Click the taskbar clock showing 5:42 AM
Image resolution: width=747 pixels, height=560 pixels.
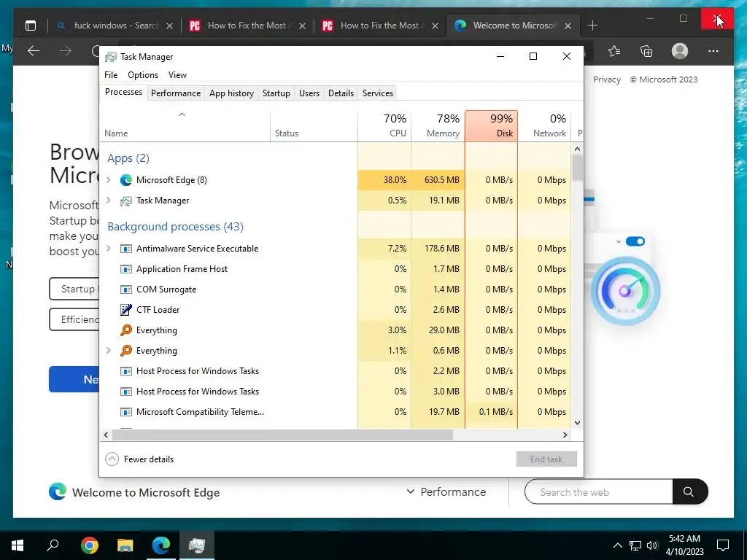686,545
